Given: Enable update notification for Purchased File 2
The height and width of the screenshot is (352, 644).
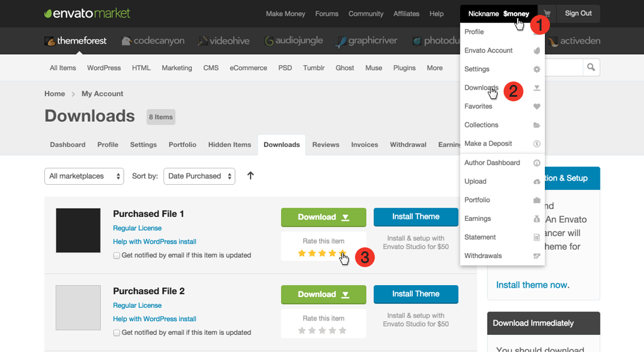Looking at the screenshot, I should (116, 332).
